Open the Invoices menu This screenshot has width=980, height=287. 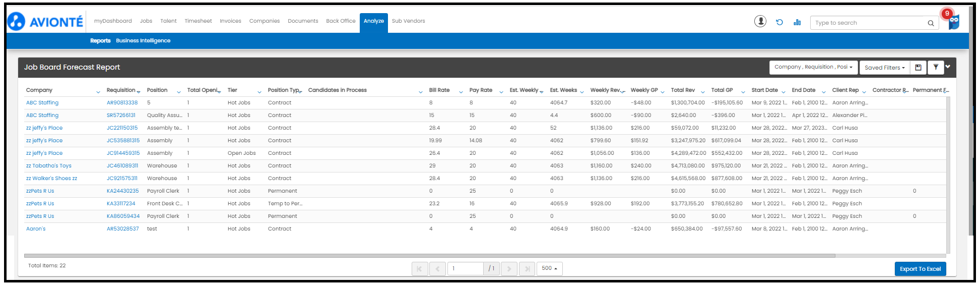pos(230,21)
